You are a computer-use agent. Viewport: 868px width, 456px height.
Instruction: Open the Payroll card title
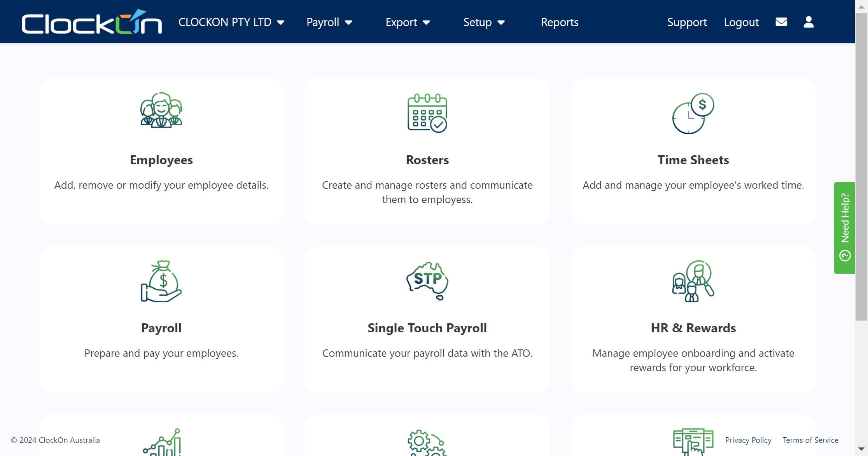point(161,328)
